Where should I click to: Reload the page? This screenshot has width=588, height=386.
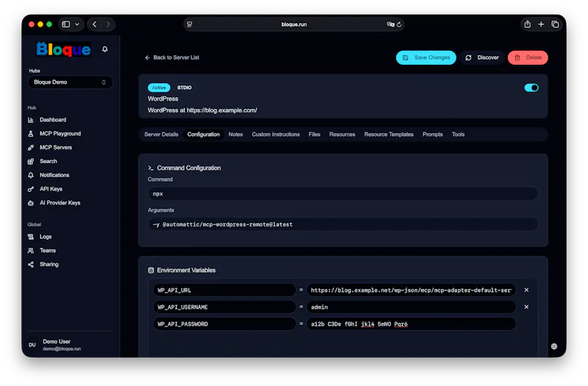coord(399,24)
